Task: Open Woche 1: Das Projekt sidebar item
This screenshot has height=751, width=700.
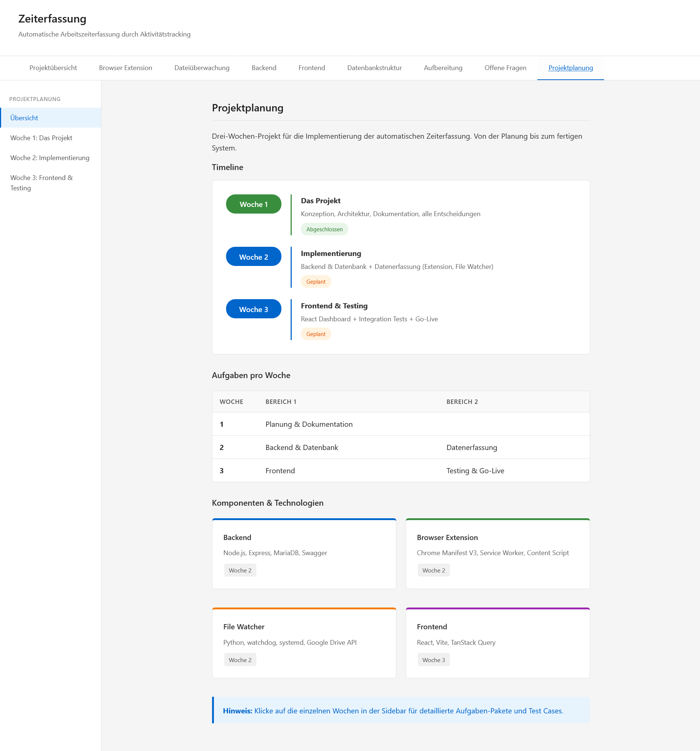Action: click(x=41, y=138)
